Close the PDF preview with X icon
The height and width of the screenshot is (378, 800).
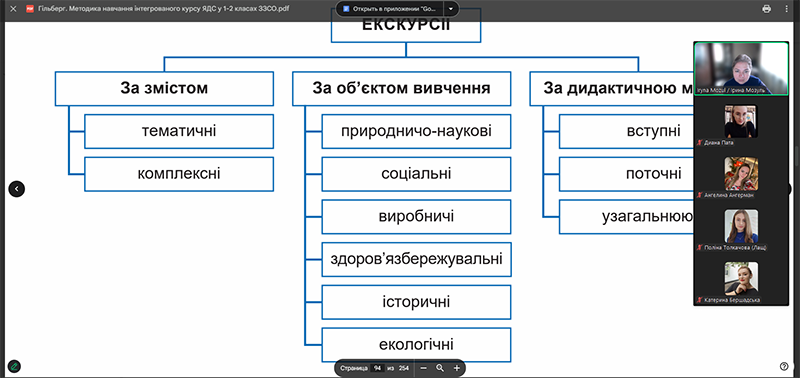click(14, 9)
